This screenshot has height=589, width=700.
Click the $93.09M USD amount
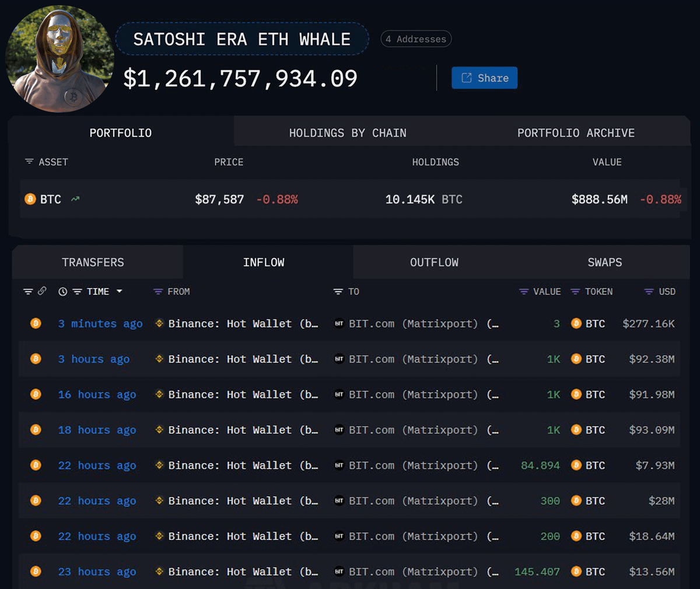pyautogui.click(x=652, y=430)
